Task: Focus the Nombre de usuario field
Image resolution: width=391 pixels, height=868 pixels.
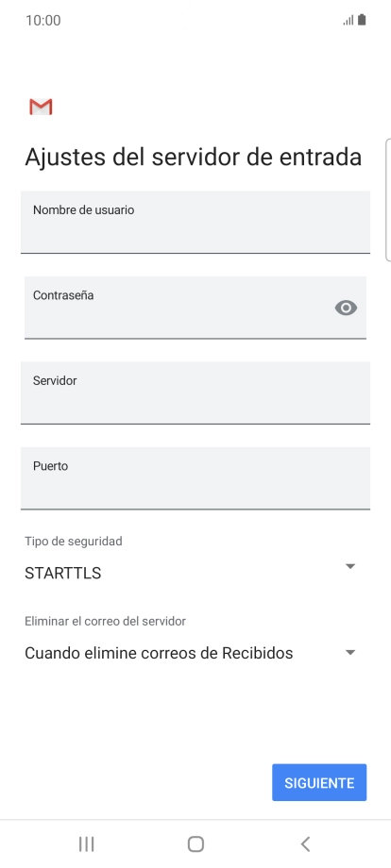Action: (x=195, y=222)
